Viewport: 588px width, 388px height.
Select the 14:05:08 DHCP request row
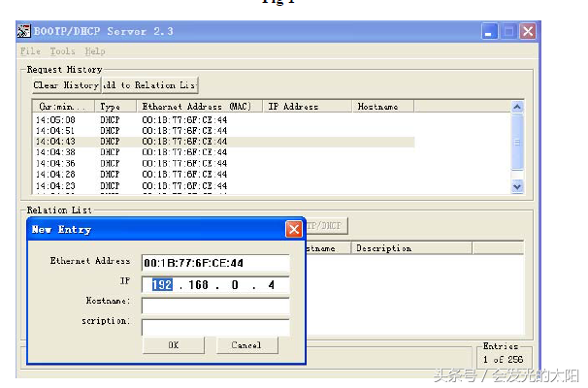(224, 120)
